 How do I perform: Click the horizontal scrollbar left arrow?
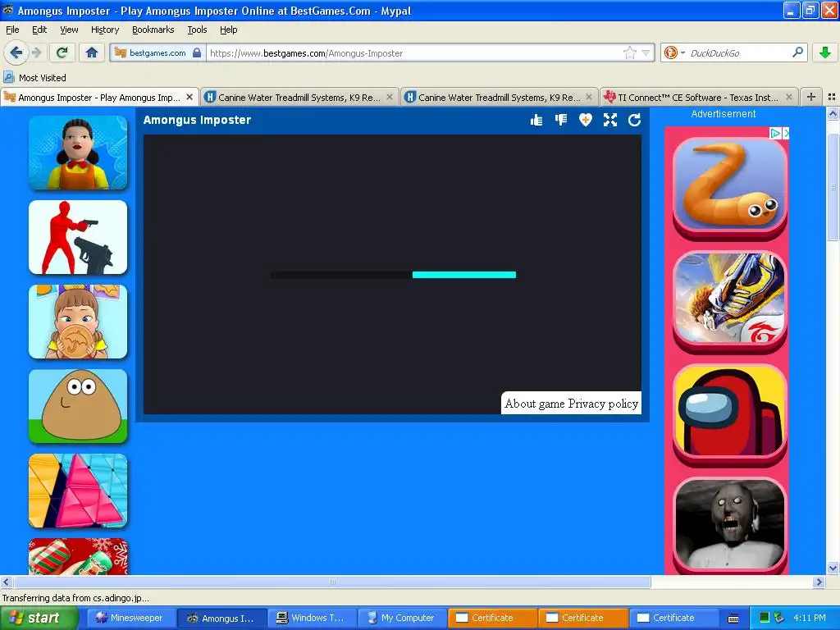click(6, 582)
